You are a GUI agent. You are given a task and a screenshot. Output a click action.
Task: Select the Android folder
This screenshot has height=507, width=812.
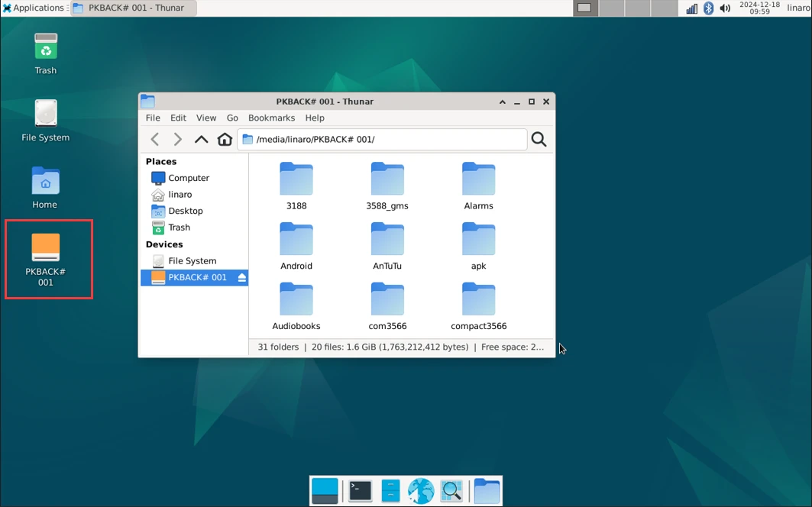pyautogui.click(x=296, y=246)
